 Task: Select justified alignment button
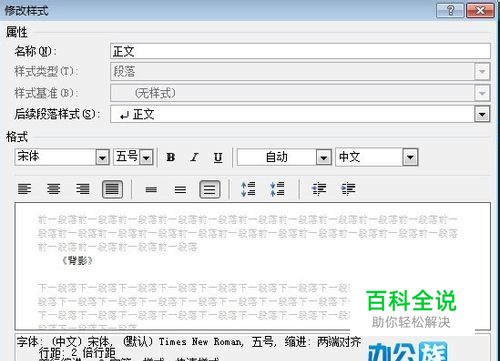[x=112, y=189]
